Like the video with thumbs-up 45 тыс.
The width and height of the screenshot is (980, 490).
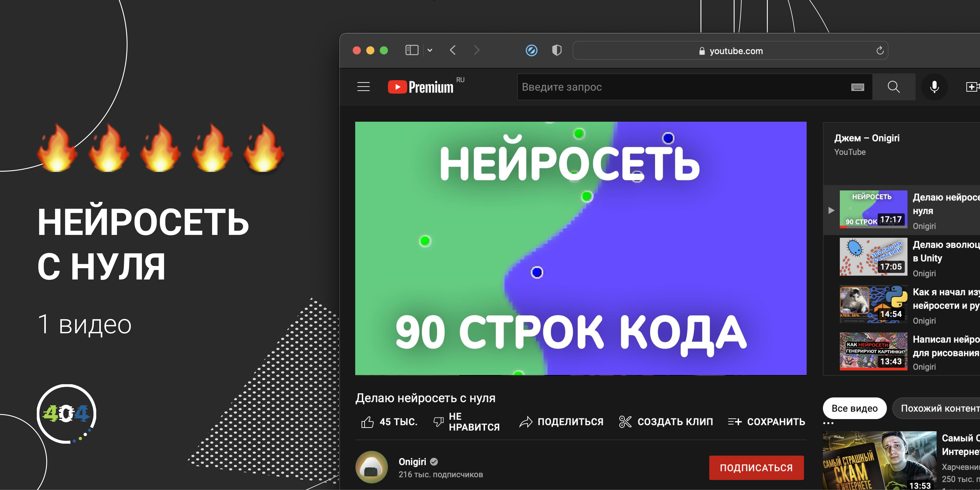[x=389, y=422]
